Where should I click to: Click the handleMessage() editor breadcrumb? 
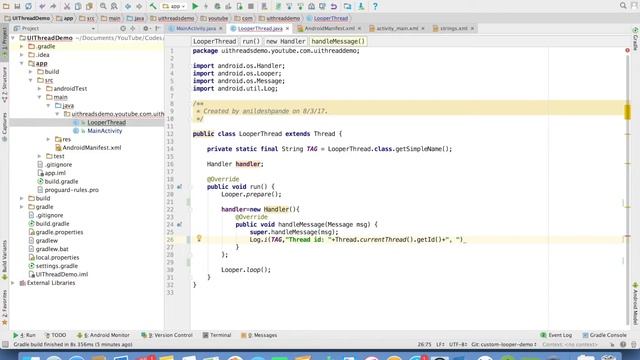pos(338,41)
